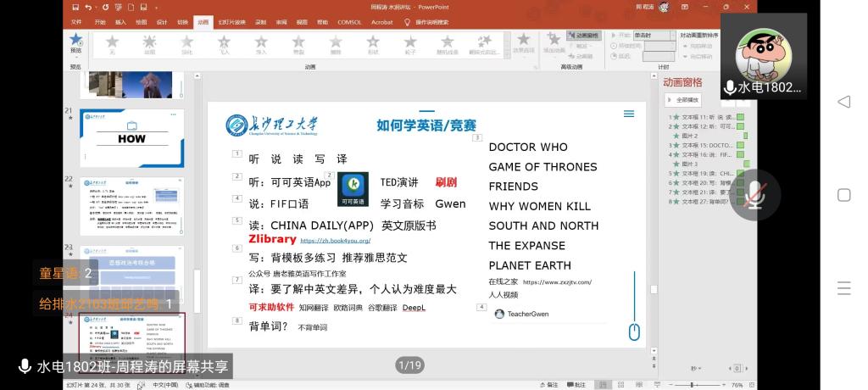This screenshot has height=390, width=868.
Task: Click the Save icon in quick access toolbar
Action: (x=75, y=7)
